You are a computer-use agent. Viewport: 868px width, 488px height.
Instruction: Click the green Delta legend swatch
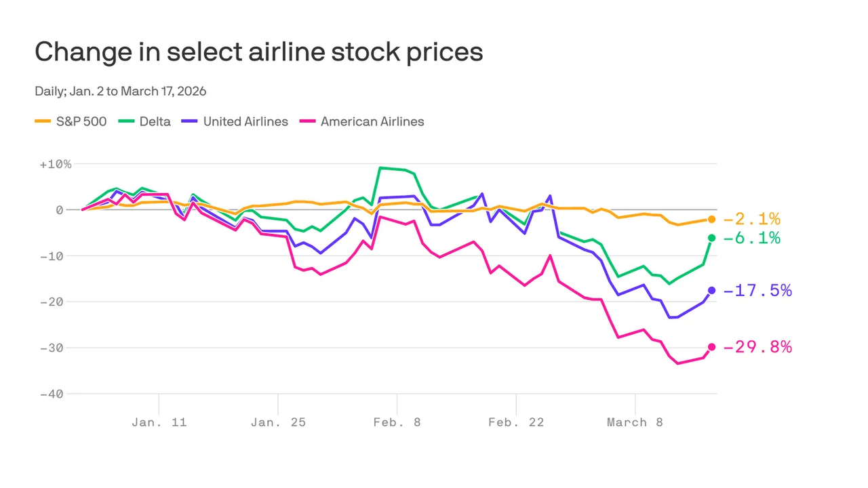(x=127, y=122)
